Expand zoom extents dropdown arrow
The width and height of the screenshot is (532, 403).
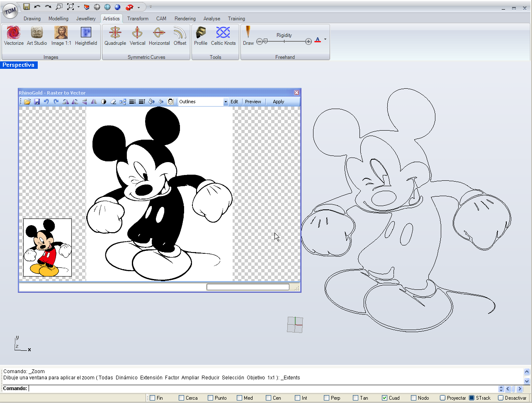pos(78,7)
